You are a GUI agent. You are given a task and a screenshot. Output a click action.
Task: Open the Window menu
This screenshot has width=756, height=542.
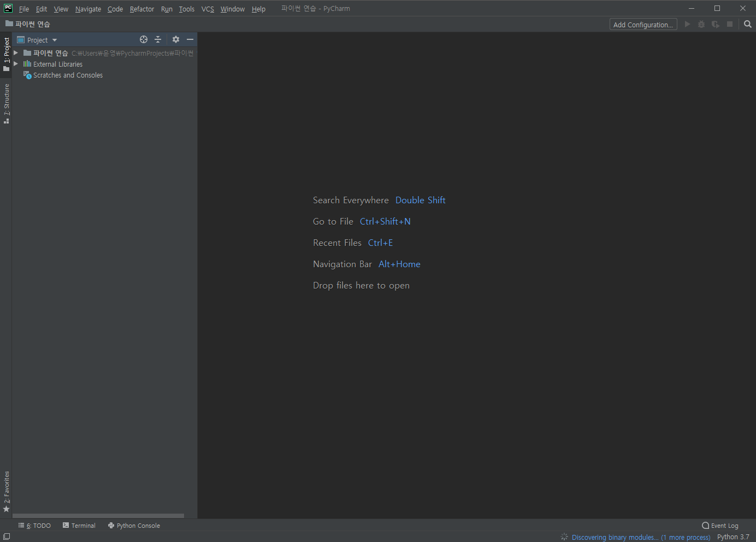pos(233,9)
